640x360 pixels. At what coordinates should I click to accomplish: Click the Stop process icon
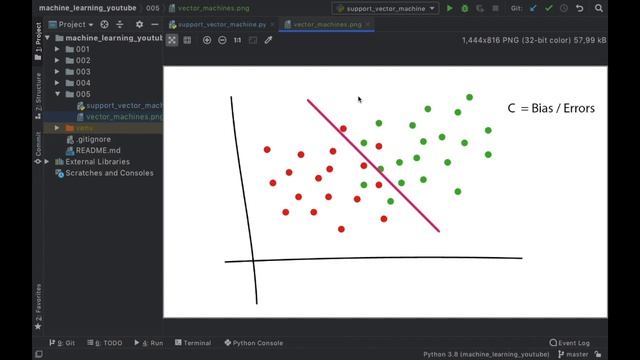click(x=495, y=8)
